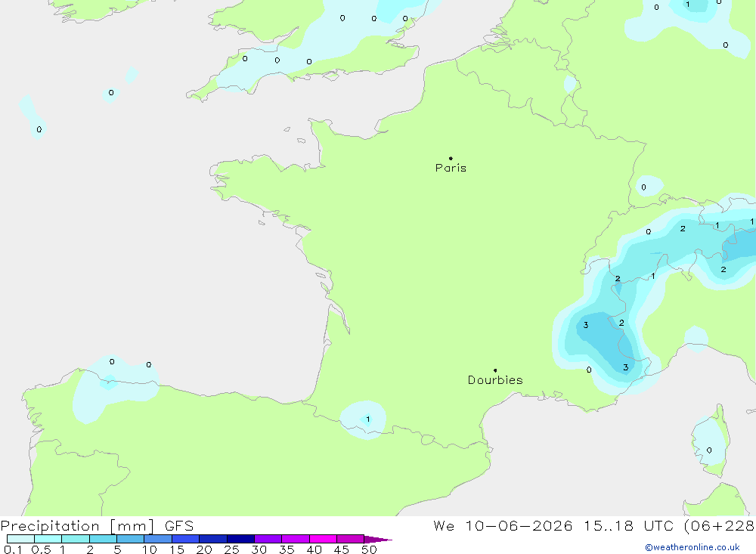Click the legend value label '20'
The image size is (756, 554).
click(204, 549)
